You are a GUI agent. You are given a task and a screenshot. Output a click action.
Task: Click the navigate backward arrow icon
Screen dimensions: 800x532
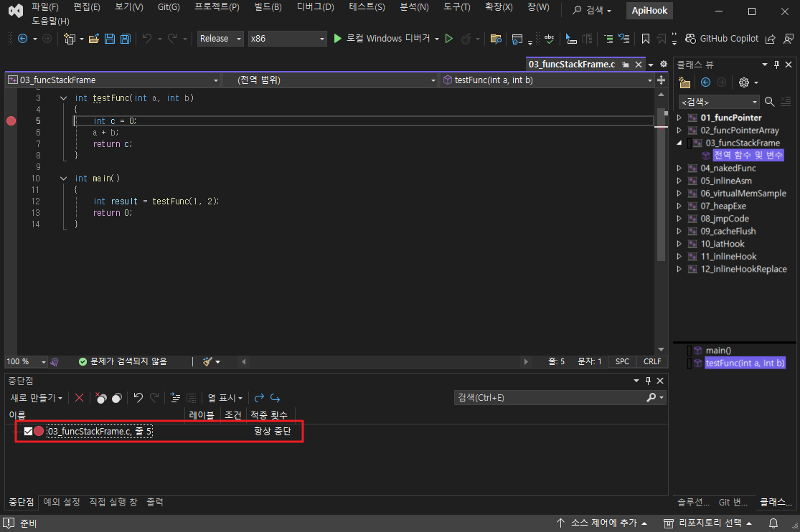click(x=22, y=39)
